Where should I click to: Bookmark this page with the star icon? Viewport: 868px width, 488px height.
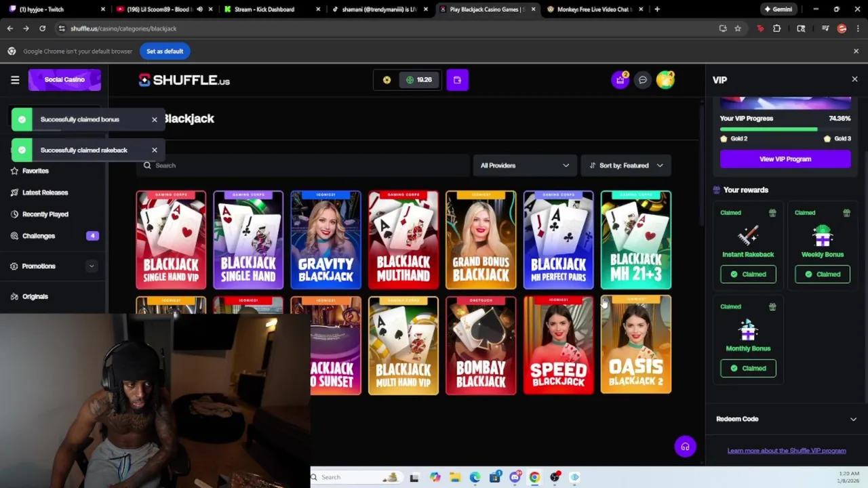(738, 28)
